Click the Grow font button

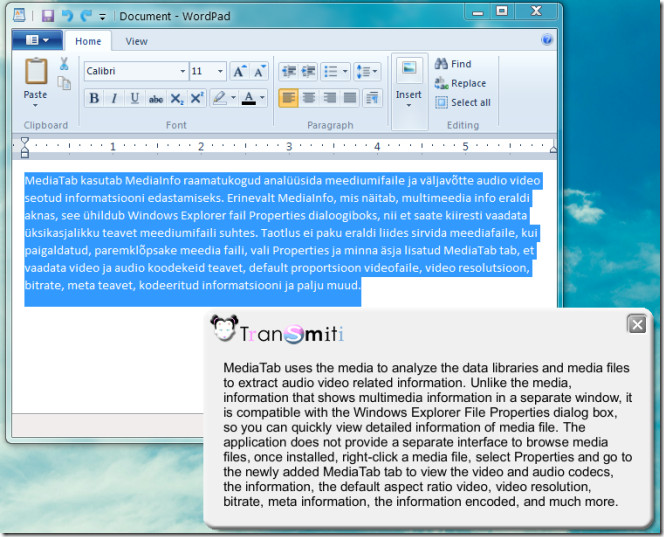pos(240,71)
